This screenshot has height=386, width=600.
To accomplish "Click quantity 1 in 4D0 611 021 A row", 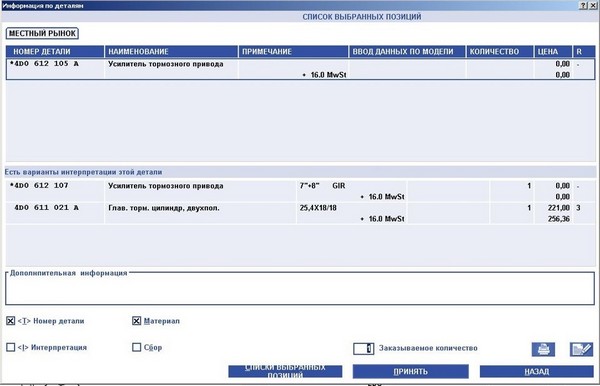I will coord(529,208).
